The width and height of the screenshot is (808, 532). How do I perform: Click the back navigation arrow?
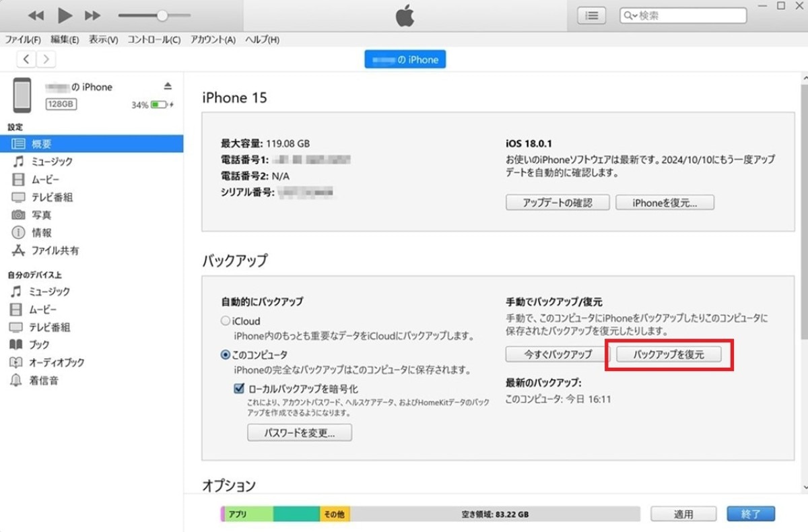26,59
